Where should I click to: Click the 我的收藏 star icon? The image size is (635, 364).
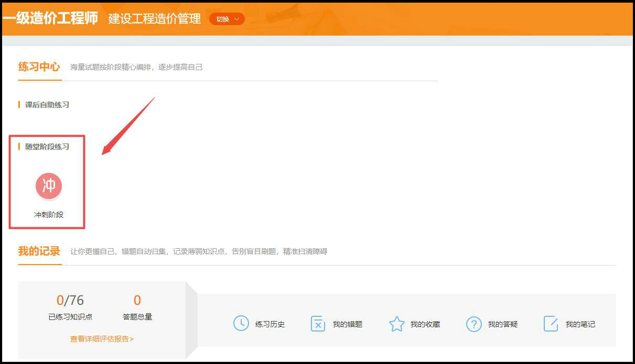pos(397,323)
